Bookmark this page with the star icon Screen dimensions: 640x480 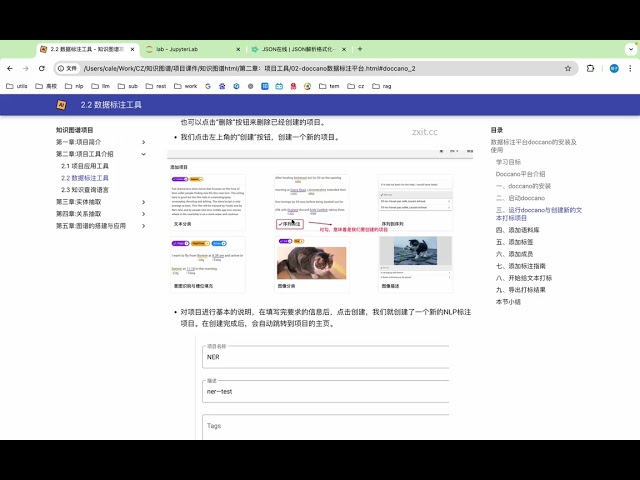(568, 69)
